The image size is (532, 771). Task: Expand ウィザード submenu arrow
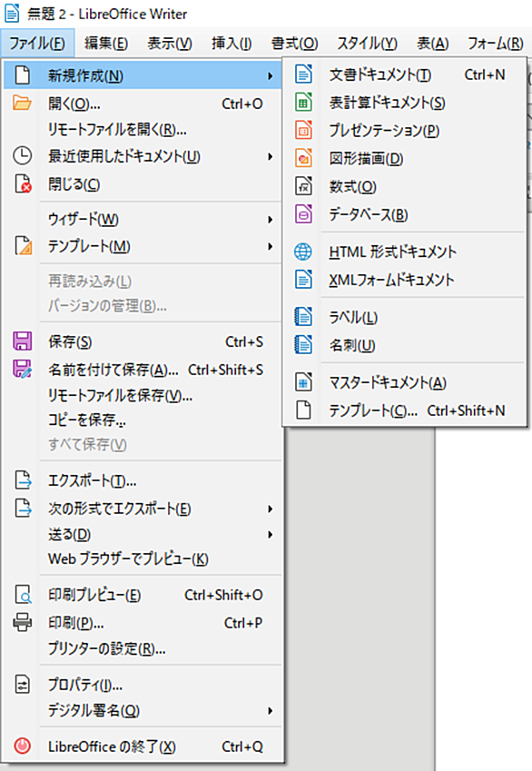pyautogui.click(x=270, y=219)
